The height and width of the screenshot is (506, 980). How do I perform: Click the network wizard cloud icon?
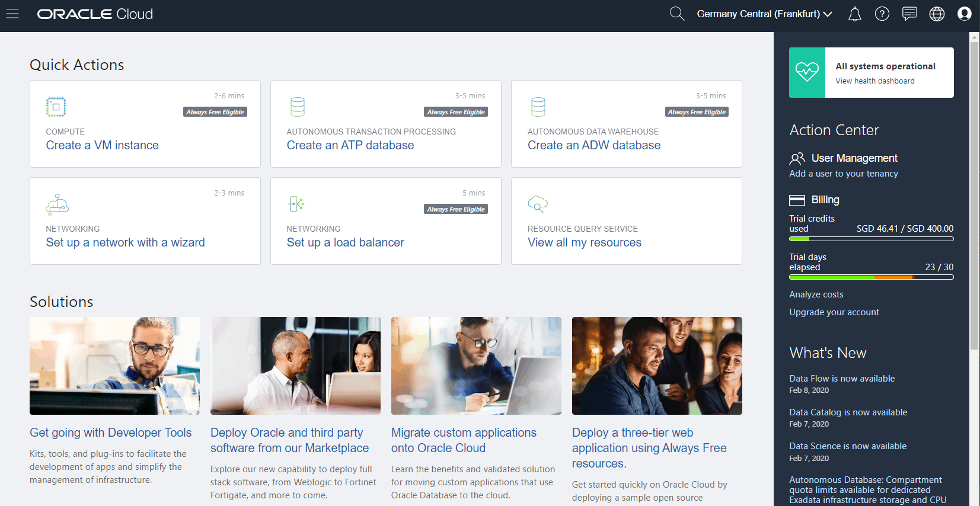click(58, 204)
